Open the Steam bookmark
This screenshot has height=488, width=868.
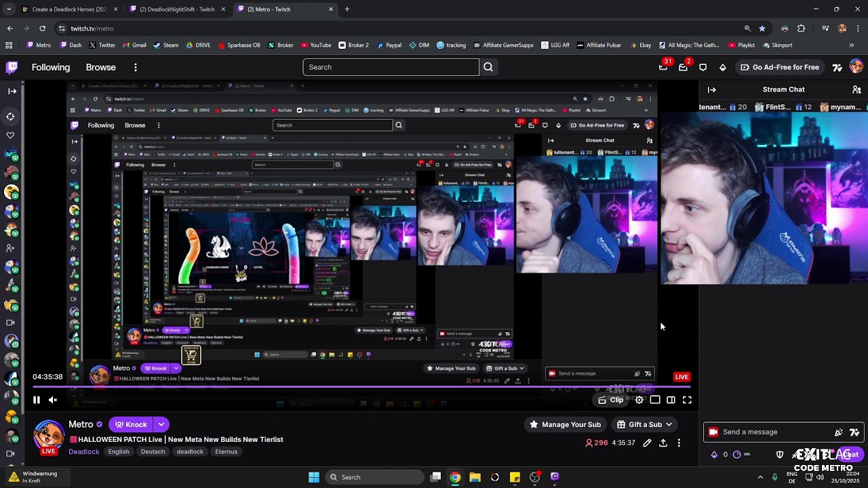pyautogui.click(x=166, y=45)
